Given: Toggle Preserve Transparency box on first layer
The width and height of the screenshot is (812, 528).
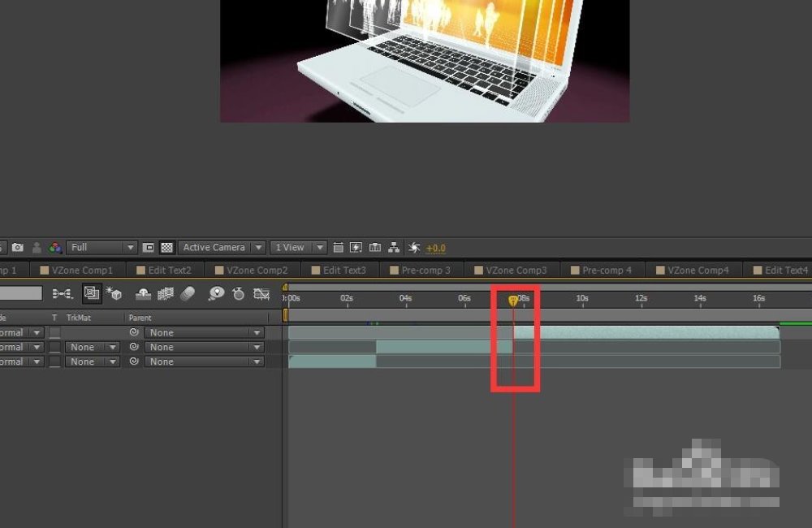Looking at the screenshot, I should [54, 333].
